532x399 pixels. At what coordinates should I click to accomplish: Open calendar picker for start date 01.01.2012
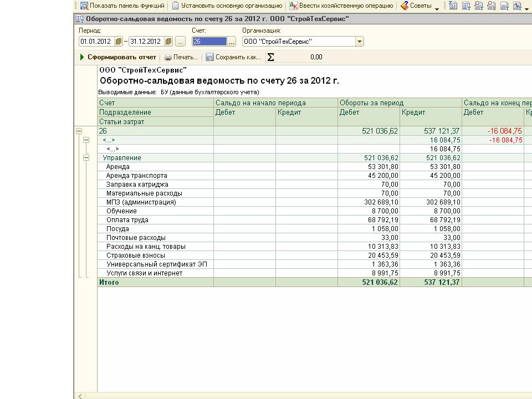(119, 42)
